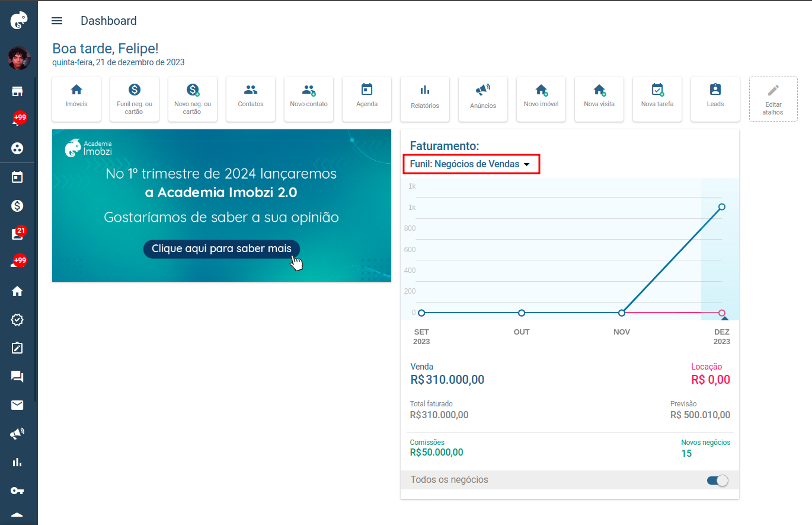Toggle the Todos os negócios switch
The image size is (812, 525).
717,481
